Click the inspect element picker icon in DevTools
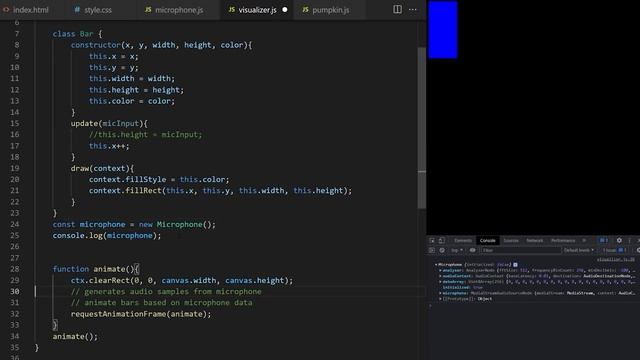 coord(432,240)
